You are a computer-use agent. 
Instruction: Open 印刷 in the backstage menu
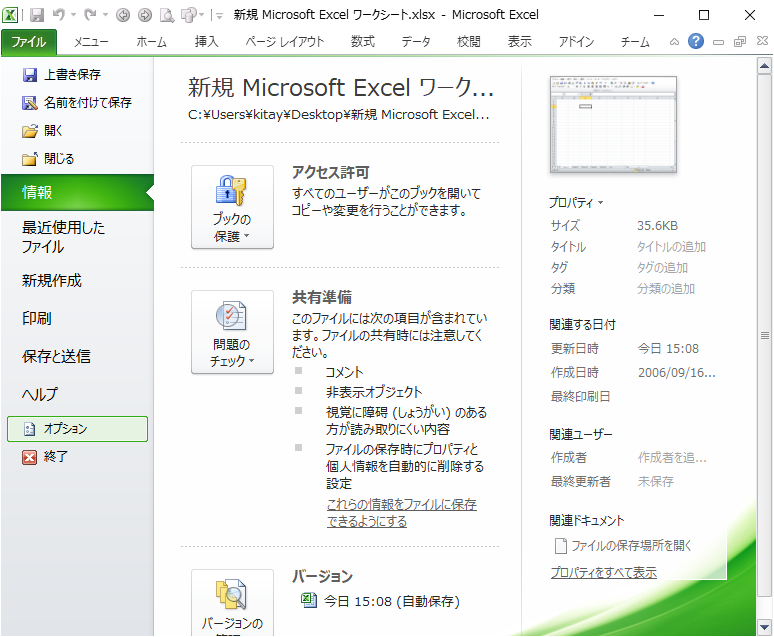click(37, 318)
